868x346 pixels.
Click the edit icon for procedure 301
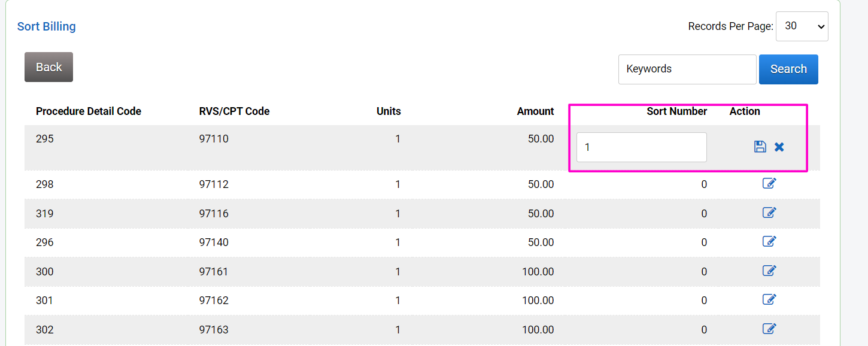[769, 299]
